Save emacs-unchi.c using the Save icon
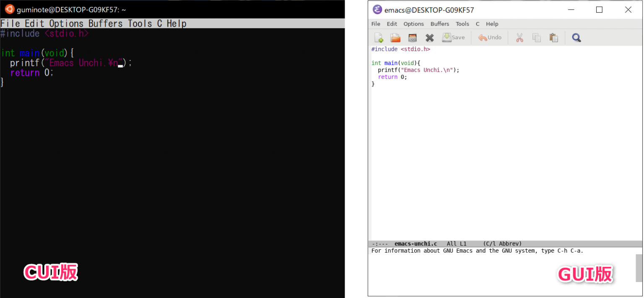 coord(453,37)
